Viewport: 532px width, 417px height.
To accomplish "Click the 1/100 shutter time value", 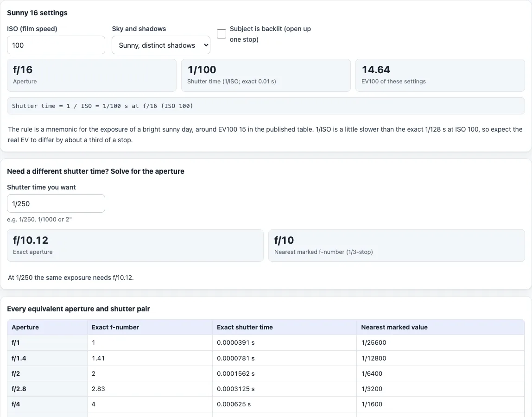I will tap(202, 69).
